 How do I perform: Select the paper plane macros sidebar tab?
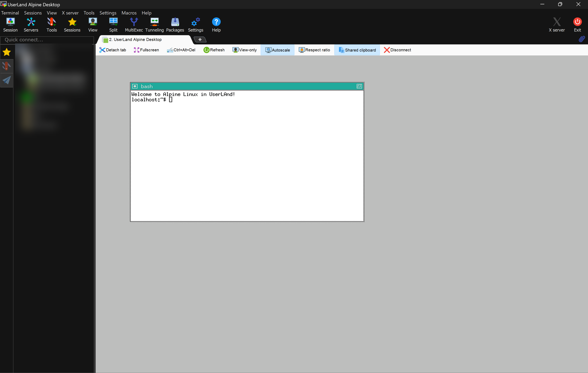pyautogui.click(x=7, y=80)
